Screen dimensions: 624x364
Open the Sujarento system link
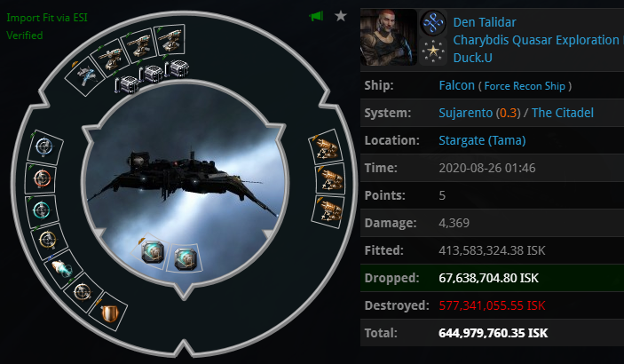tap(466, 113)
